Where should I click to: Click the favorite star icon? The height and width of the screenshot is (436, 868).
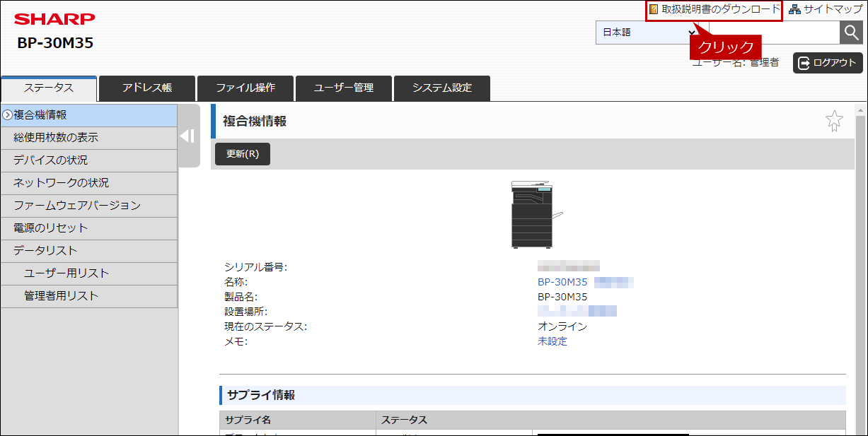pyautogui.click(x=834, y=122)
